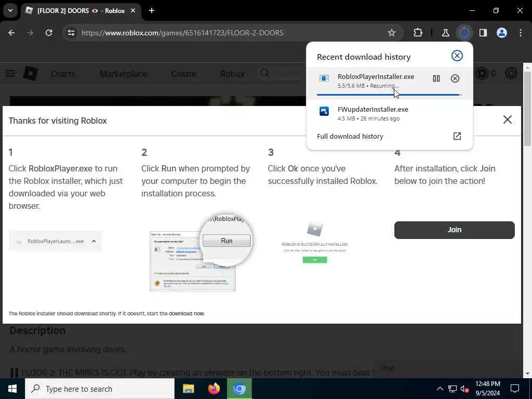Click Chat panel label
This screenshot has height=399, width=532.
tap(388, 368)
